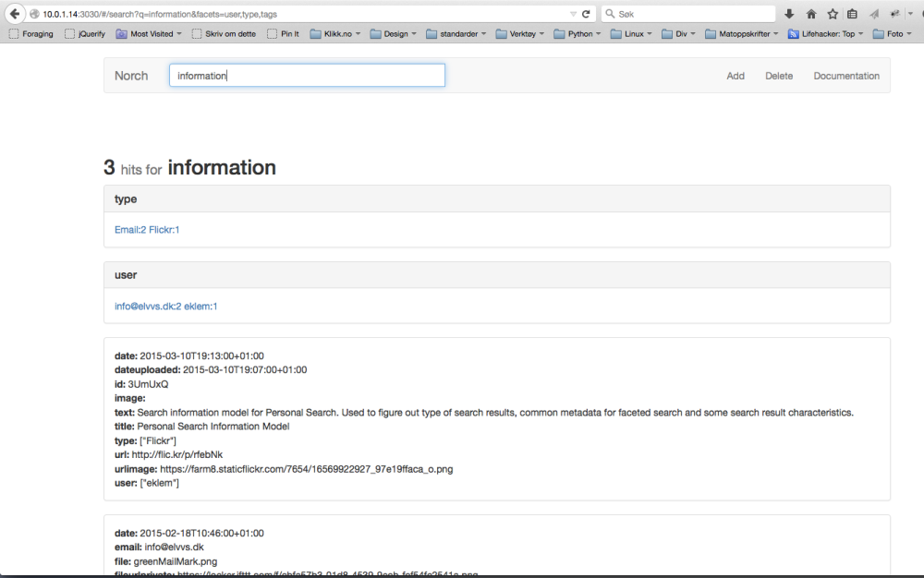Image resolution: width=924 pixels, height=578 pixels.
Task: Open the Add page in Norch navbar
Action: click(736, 76)
